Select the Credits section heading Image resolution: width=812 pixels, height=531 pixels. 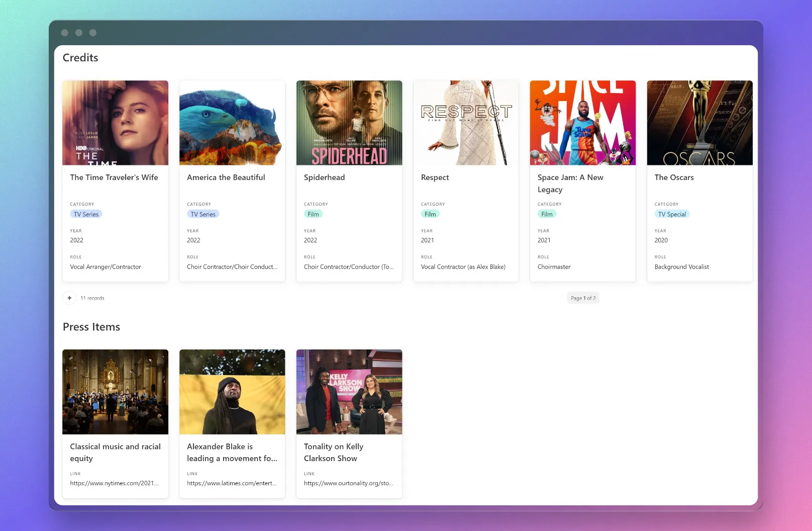click(x=80, y=57)
